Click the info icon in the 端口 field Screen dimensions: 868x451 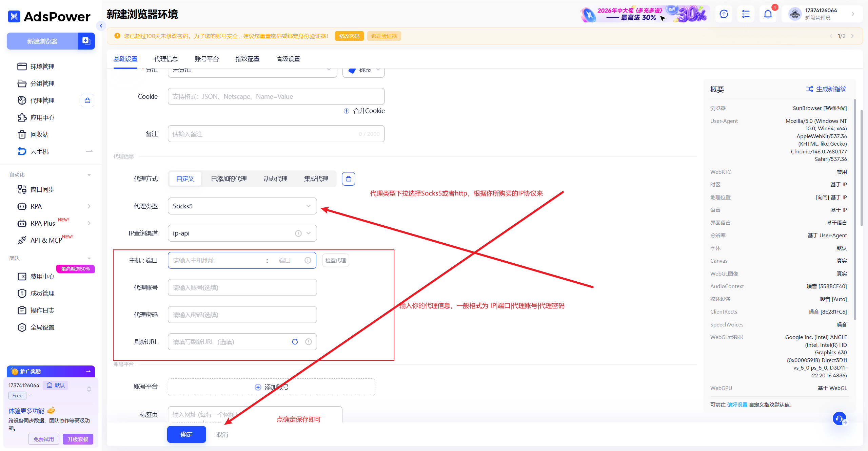[308, 260]
